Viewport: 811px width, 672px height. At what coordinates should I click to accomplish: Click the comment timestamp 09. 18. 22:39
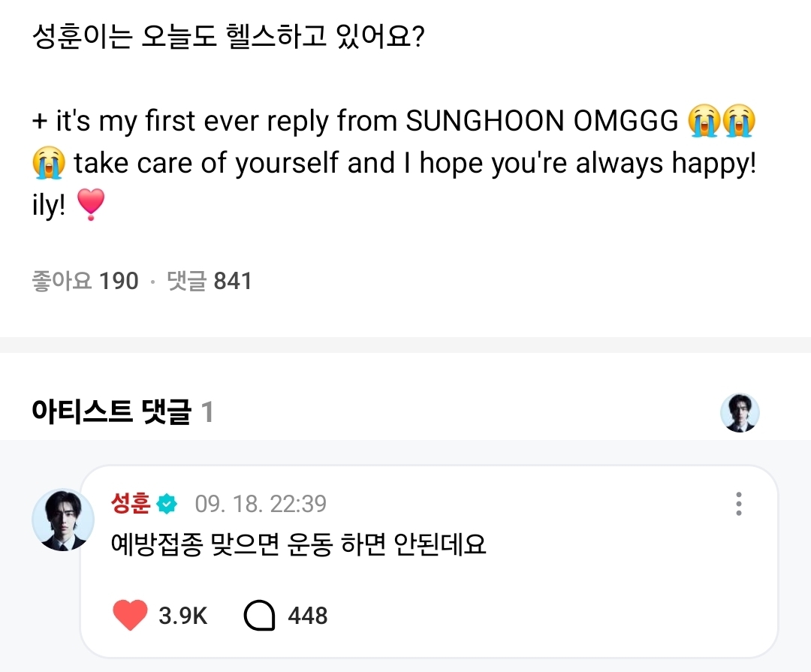coord(261,504)
